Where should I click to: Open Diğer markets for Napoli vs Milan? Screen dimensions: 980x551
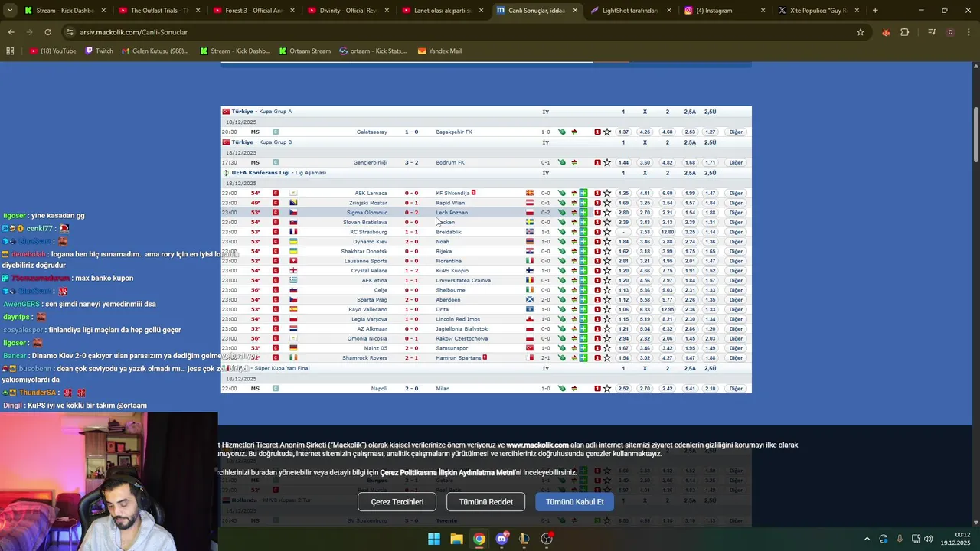point(736,388)
